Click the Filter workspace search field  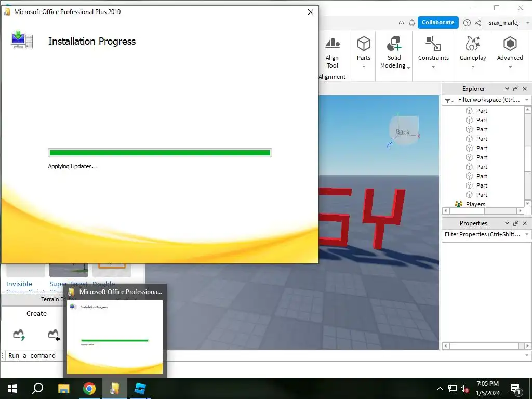(x=489, y=100)
